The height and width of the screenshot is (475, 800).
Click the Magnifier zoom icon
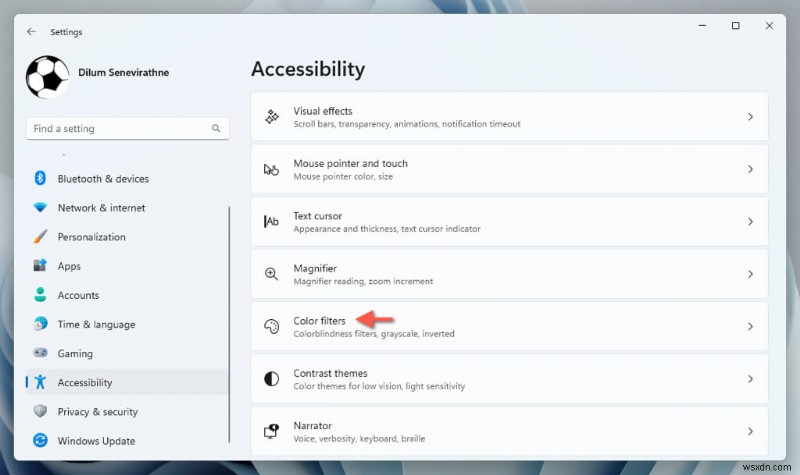click(271, 274)
